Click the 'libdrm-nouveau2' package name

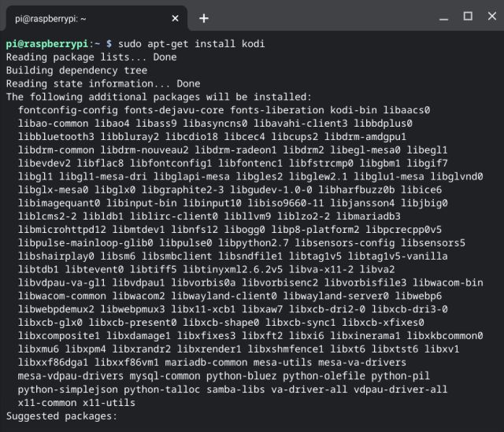click(144, 150)
